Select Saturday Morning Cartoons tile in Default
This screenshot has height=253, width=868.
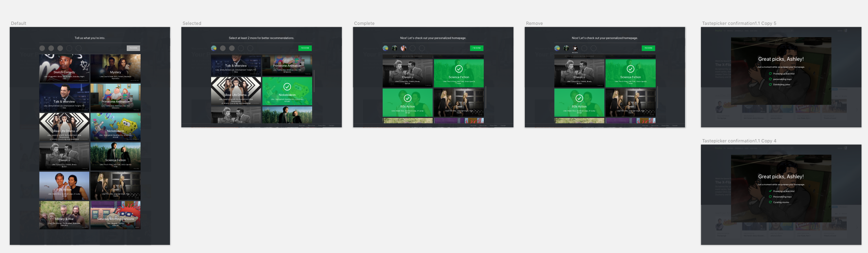pyautogui.click(x=115, y=215)
